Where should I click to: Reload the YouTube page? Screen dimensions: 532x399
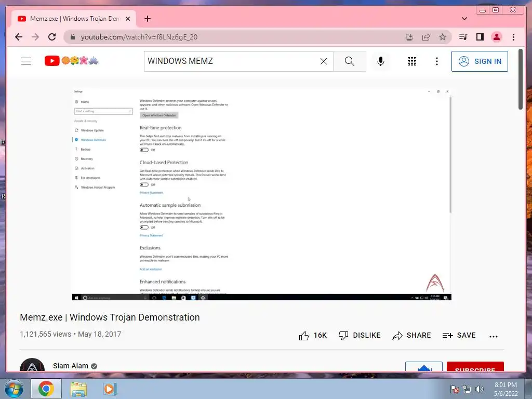[52, 37]
